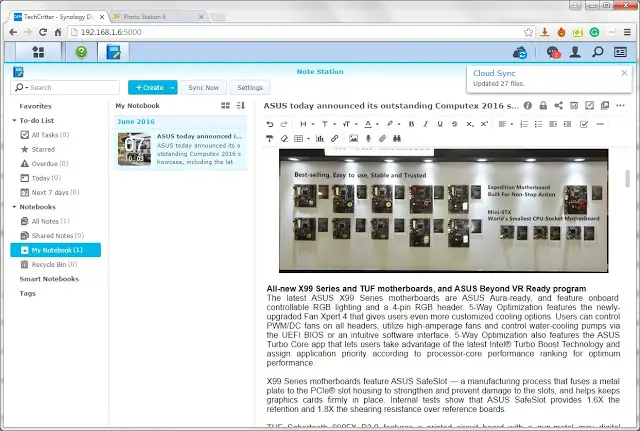Click the Create note button

(x=149, y=87)
